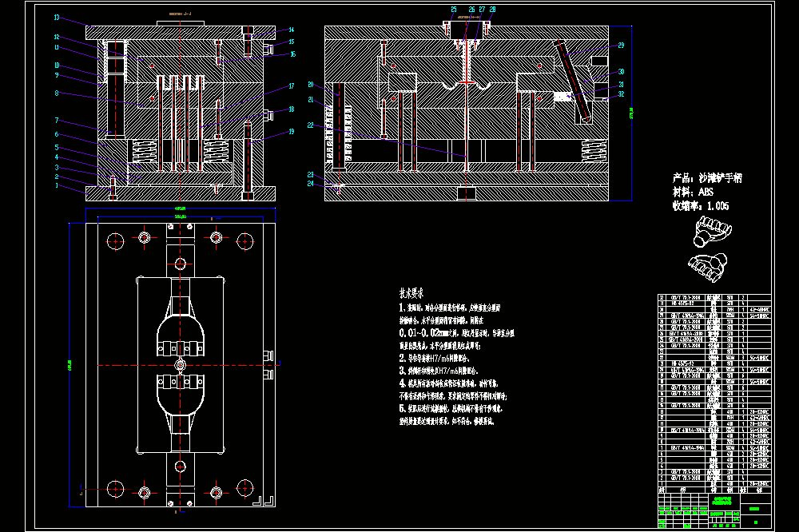Select part callout number 29
The width and height of the screenshot is (799, 532).
click(x=621, y=46)
